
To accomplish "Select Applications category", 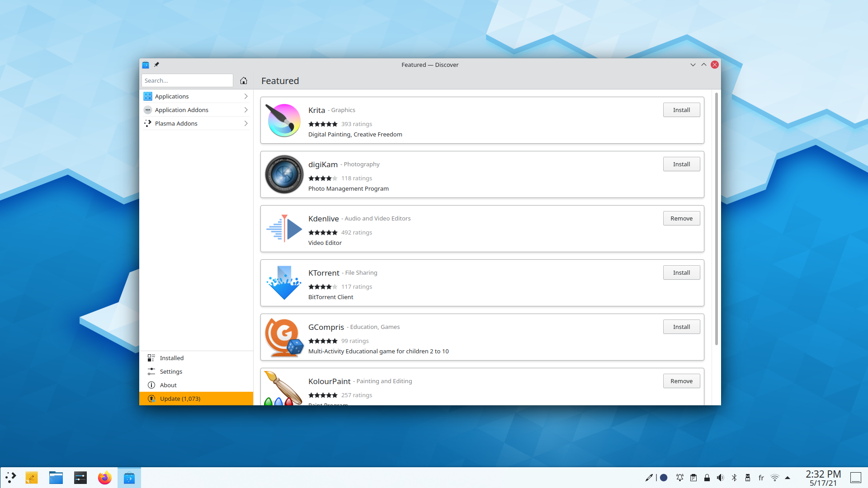I will pos(196,96).
